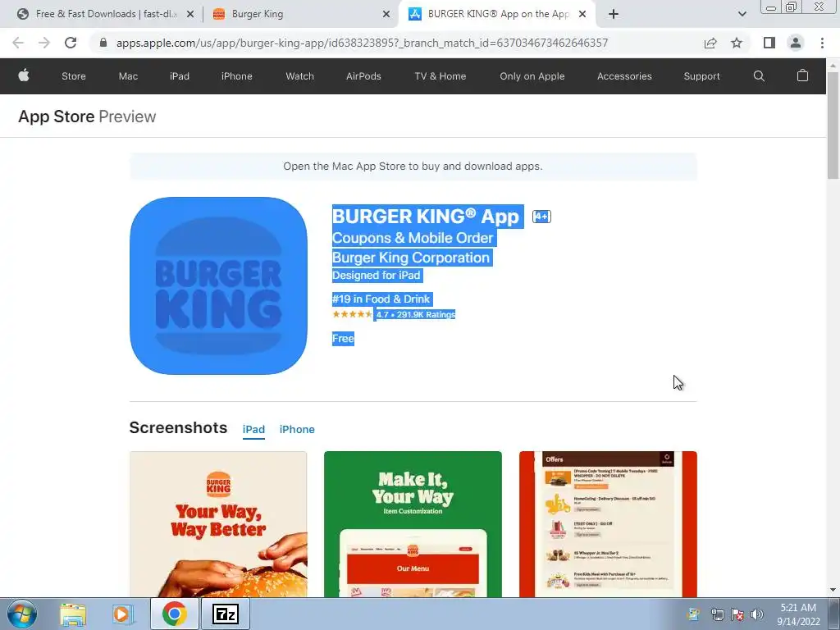Click the Free price label
Viewport: 840px width, 630px height.
pos(343,339)
